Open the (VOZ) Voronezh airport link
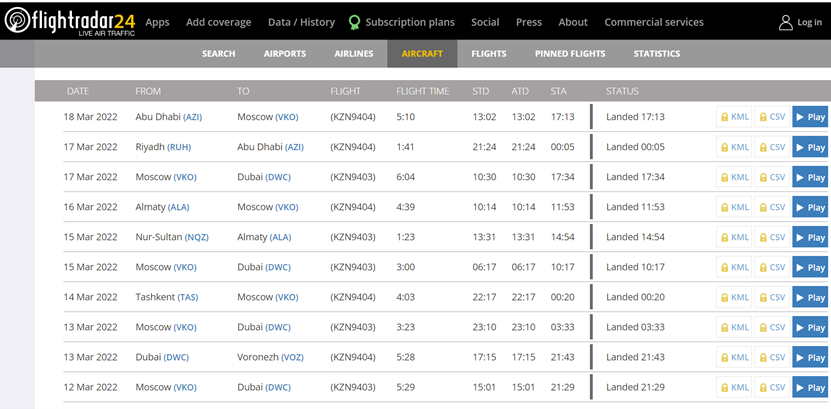The height and width of the screenshot is (409, 831). tap(292, 358)
